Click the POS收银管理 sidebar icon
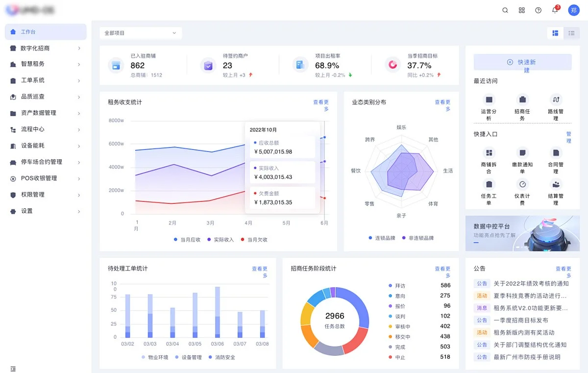Screen dimensions: 588x373 pyautogui.click(x=13, y=178)
